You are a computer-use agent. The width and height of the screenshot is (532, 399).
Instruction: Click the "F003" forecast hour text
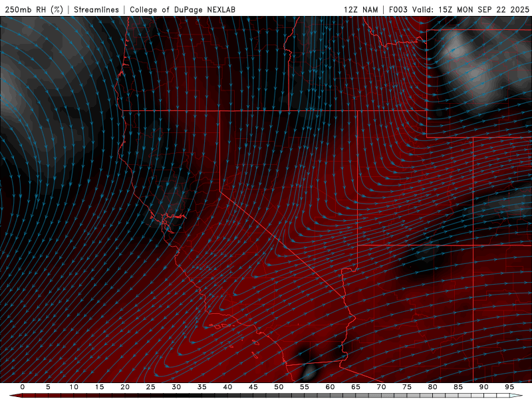coord(398,9)
